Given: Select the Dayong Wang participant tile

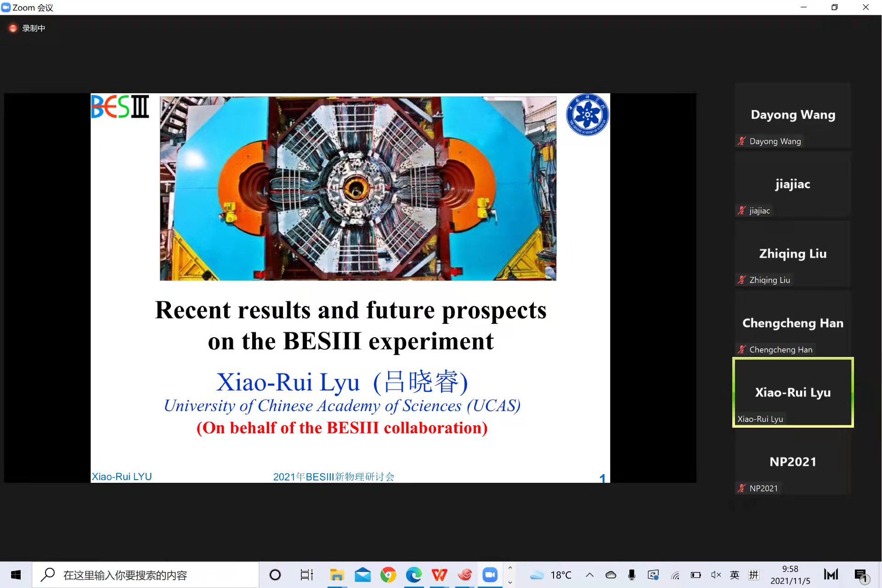Looking at the screenshot, I should pyautogui.click(x=793, y=115).
